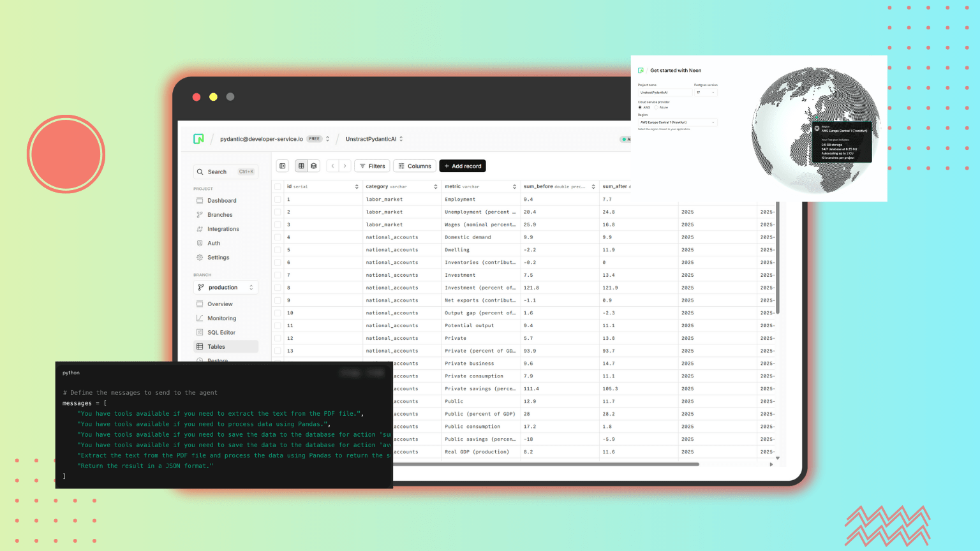Screen dimensions: 980x551
Task: Click the Neon logo in the header
Action: click(198, 139)
